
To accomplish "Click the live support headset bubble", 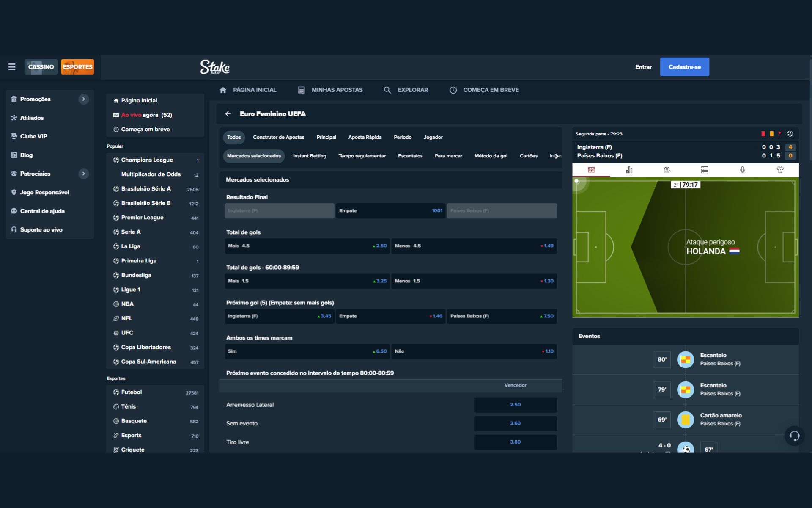I will coord(794,436).
